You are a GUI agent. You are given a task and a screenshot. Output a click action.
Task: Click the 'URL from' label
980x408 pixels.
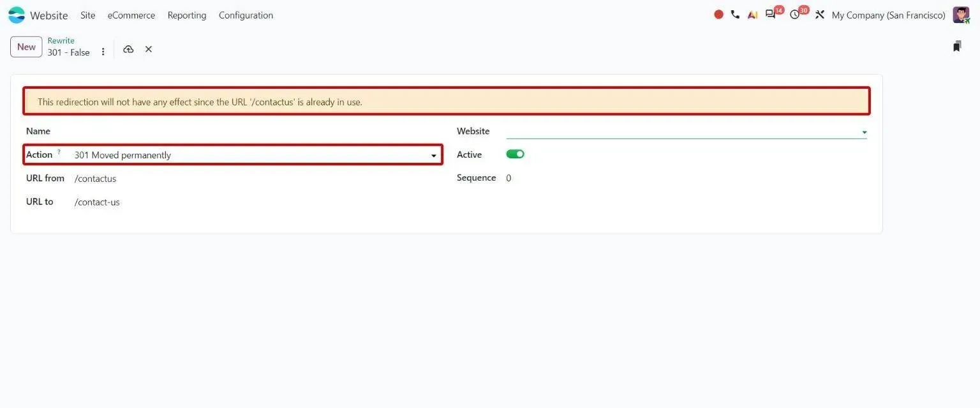(x=45, y=178)
